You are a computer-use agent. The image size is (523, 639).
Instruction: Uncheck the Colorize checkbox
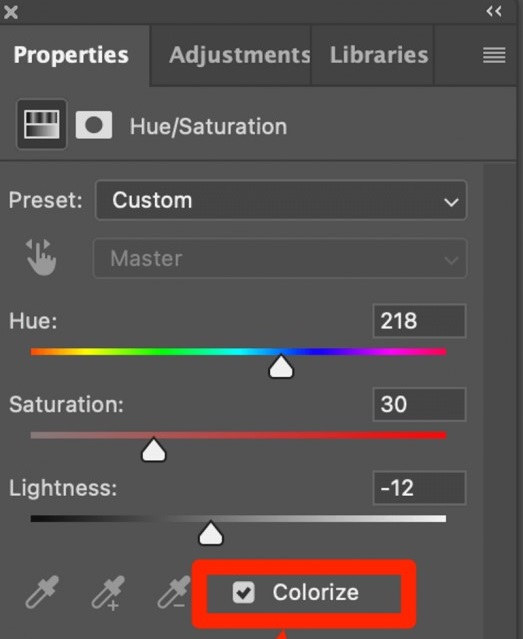[244, 592]
